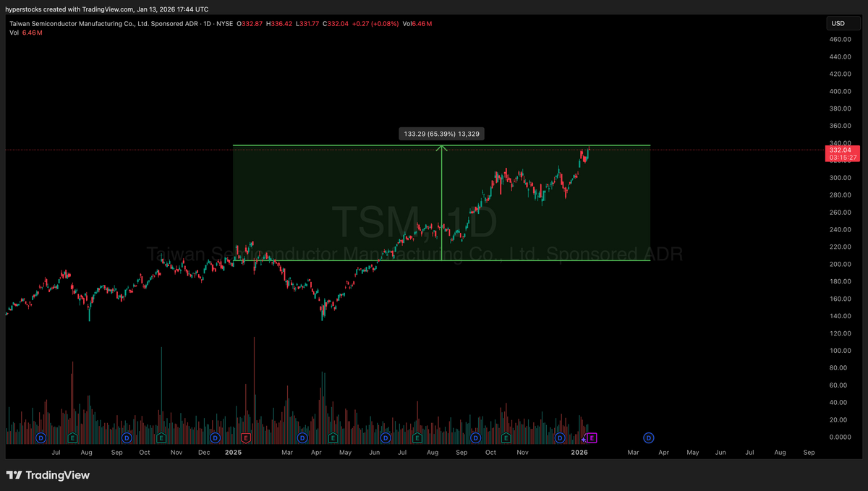This screenshot has width=868, height=491.
Task: Click the dividend D marker below December 2024
Action: (215, 437)
